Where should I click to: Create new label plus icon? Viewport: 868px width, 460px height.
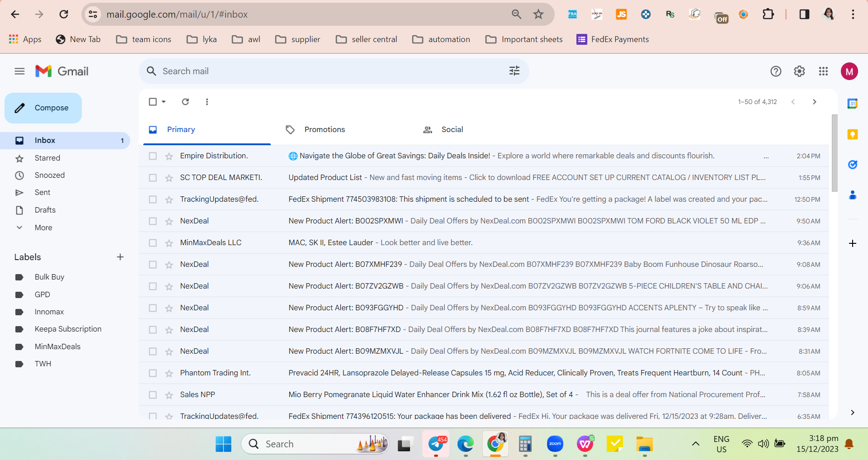click(x=120, y=257)
